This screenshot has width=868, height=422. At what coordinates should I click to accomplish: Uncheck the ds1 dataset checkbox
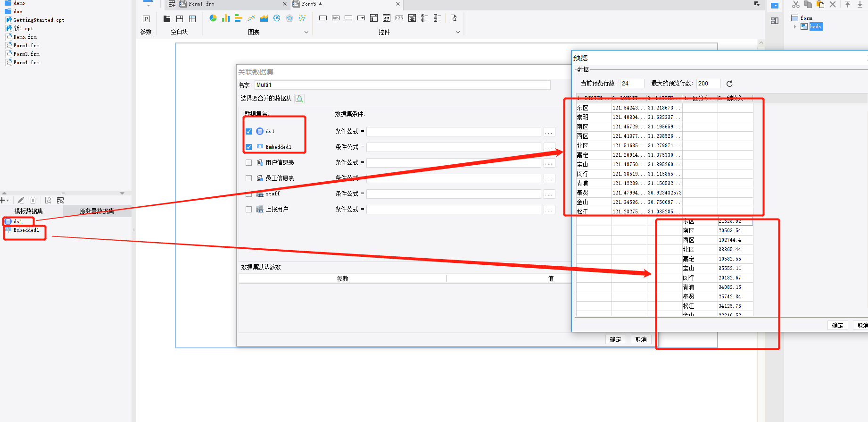[248, 131]
